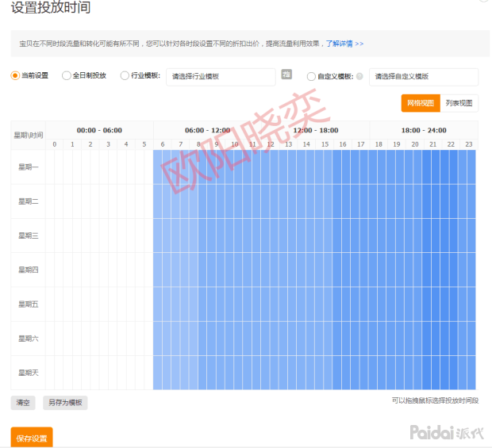Switch to 列表视图 tab
The width and height of the screenshot is (492, 448).
[x=459, y=103]
